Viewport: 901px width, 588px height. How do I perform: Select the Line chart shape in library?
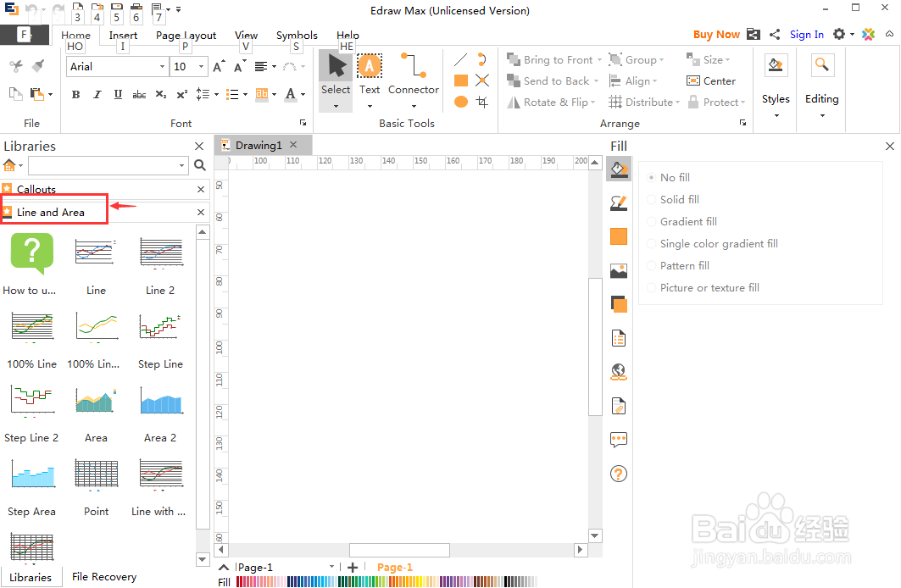coord(96,252)
